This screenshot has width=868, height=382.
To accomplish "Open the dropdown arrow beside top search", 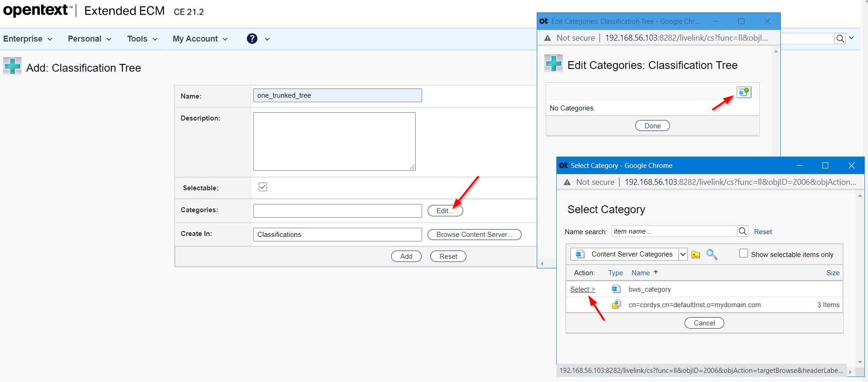I will [852, 38].
